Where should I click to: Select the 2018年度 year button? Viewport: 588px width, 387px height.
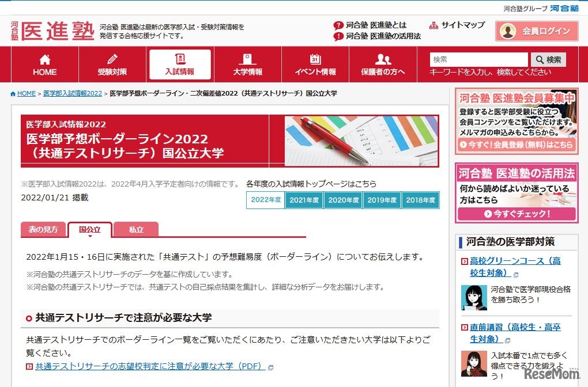[x=420, y=200]
